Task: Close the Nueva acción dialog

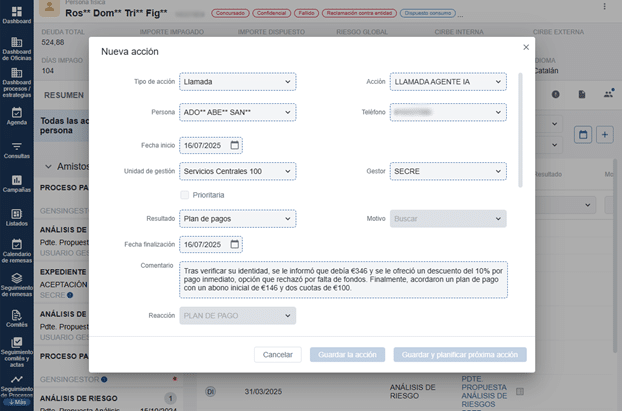Action: click(x=526, y=47)
